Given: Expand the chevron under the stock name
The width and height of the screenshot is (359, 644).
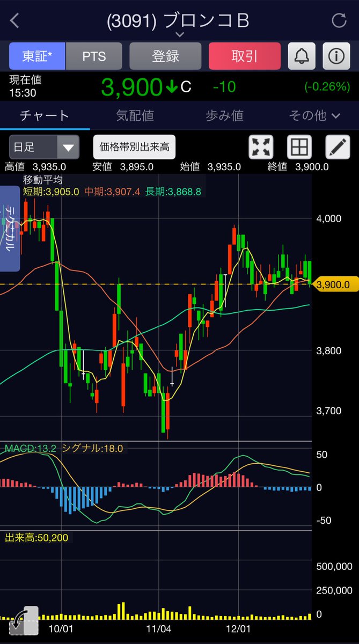Looking at the screenshot, I should [180, 34].
